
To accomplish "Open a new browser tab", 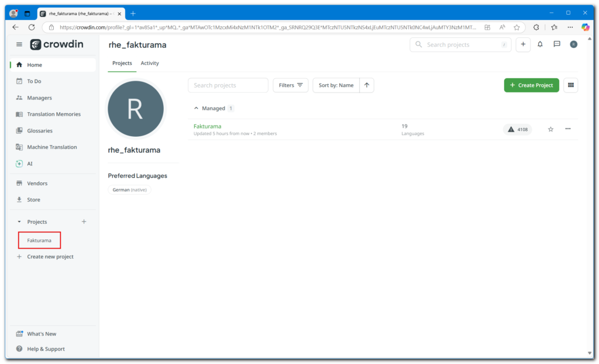I will tap(133, 14).
